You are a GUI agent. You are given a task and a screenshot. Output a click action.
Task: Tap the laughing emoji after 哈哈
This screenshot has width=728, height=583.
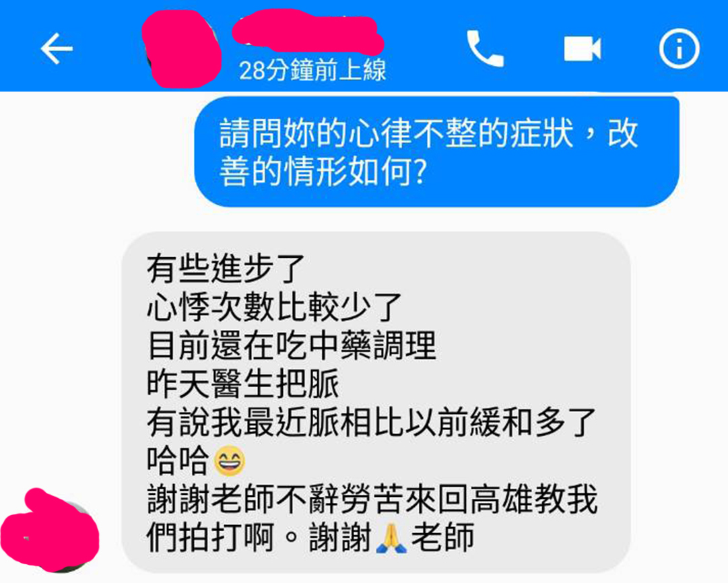[230, 460]
